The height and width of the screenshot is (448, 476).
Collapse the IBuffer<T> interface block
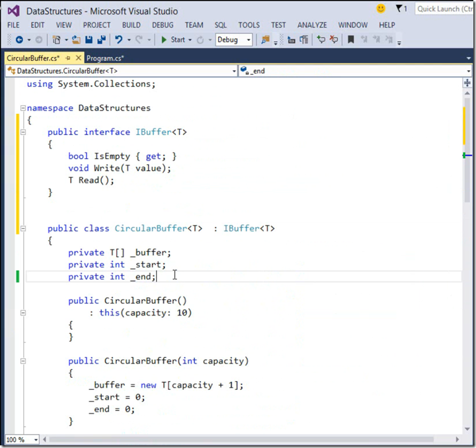pyautogui.click(x=22, y=132)
